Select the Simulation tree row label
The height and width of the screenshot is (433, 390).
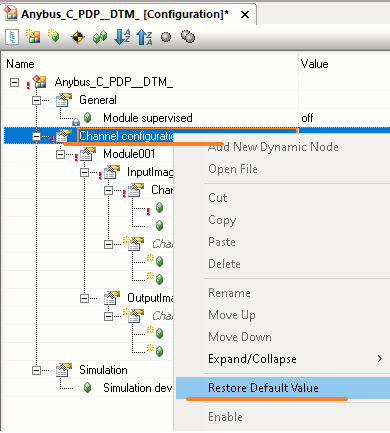(x=103, y=370)
